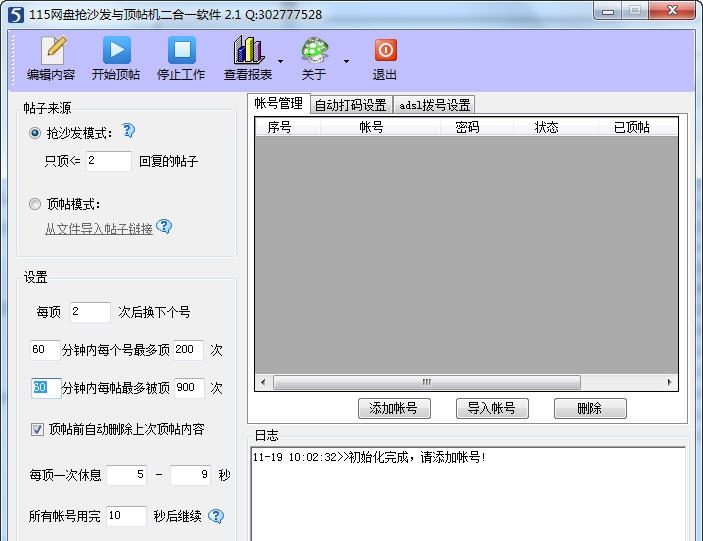Start bumping with 开始顶帖 play icon
Viewport: 703px width, 541px height.
(x=116, y=52)
